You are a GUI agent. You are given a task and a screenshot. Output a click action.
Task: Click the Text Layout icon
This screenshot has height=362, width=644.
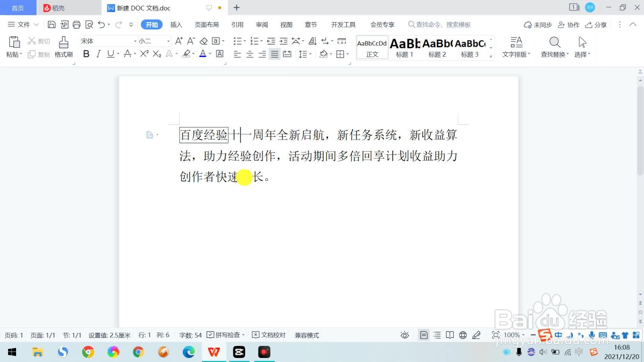coord(516,42)
